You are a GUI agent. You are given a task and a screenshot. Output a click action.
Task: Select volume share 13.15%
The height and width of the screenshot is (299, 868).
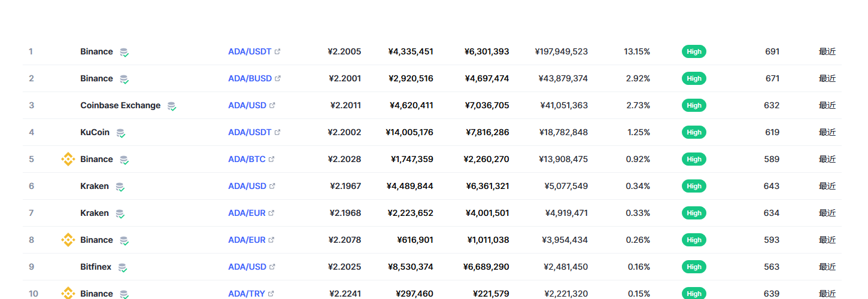(637, 51)
